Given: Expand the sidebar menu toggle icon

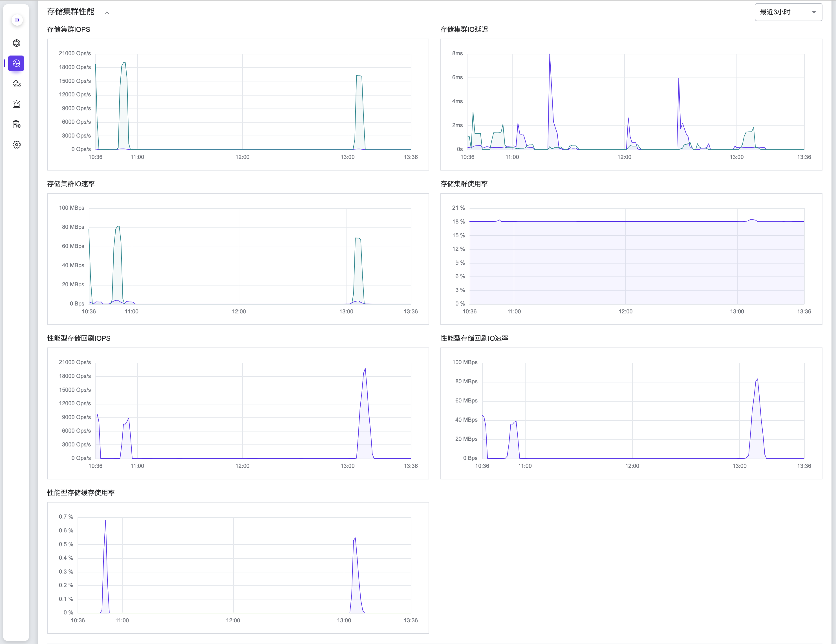Looking at the screenshot, I should [x=17, y=20].
